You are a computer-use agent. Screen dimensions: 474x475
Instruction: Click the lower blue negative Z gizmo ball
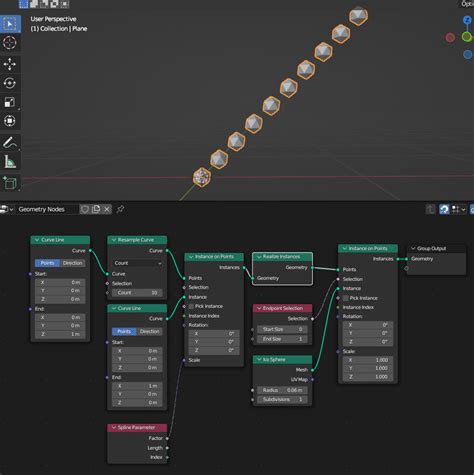click(x=468, y=54)
